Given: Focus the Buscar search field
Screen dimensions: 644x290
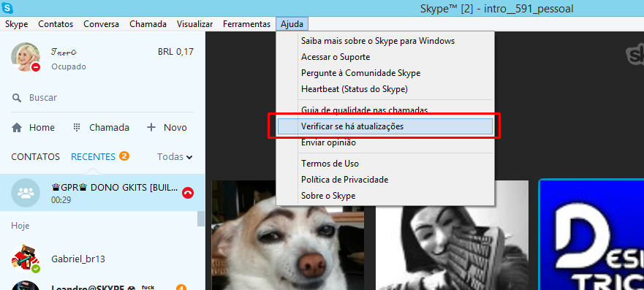Looking at the screenshot, I should click(x=102, y=98).
